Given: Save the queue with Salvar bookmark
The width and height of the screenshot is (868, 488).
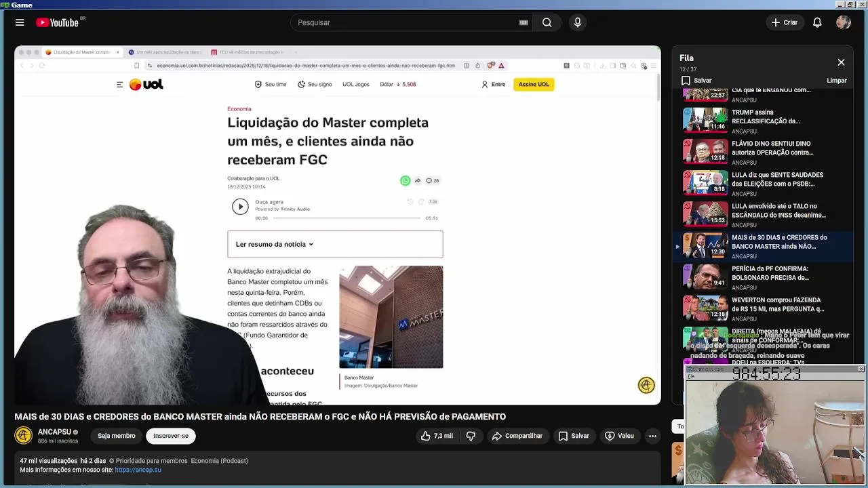Looking at the screenshot, I should (696, 81).
